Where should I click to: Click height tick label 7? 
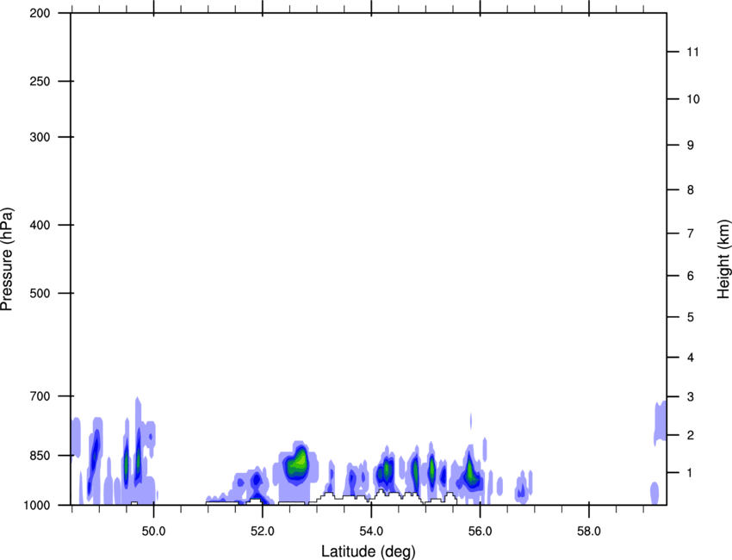pyautogui.click(x=691, y=233)
